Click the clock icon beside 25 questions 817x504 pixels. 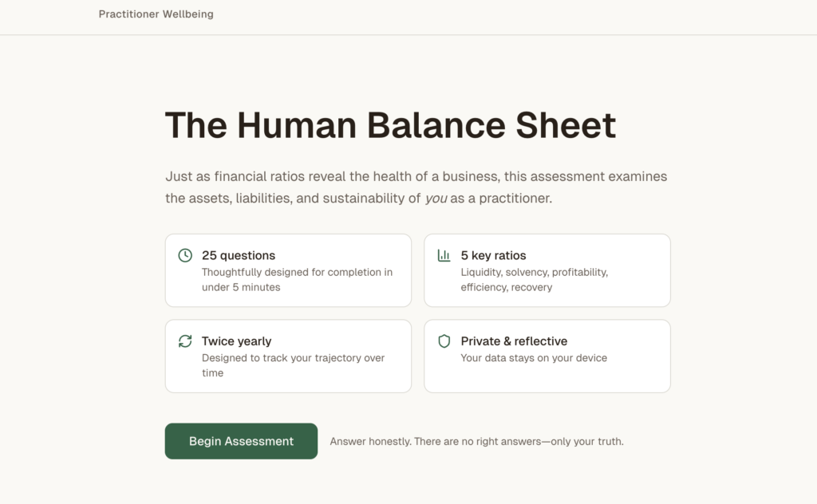pyautogui.click(x=185, y=255)
